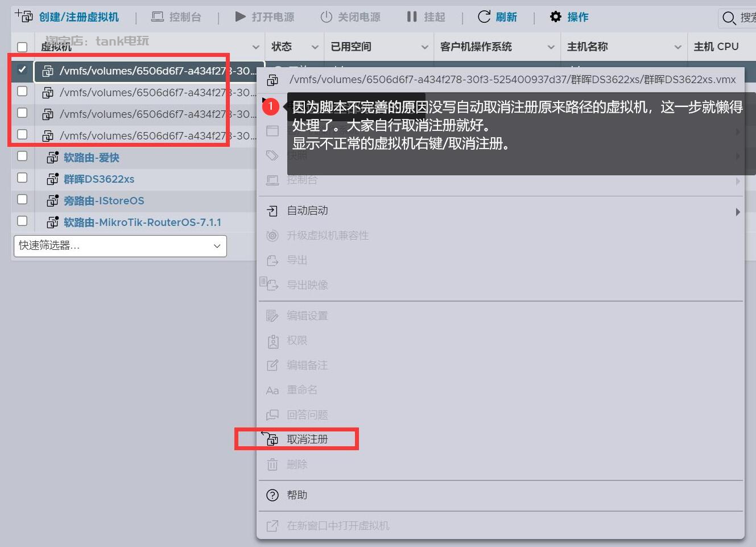The height and width of the screenshot is (547, 756).
Task: Check the 群晖DS3622xs row checkbox
Action: (22, 178)
